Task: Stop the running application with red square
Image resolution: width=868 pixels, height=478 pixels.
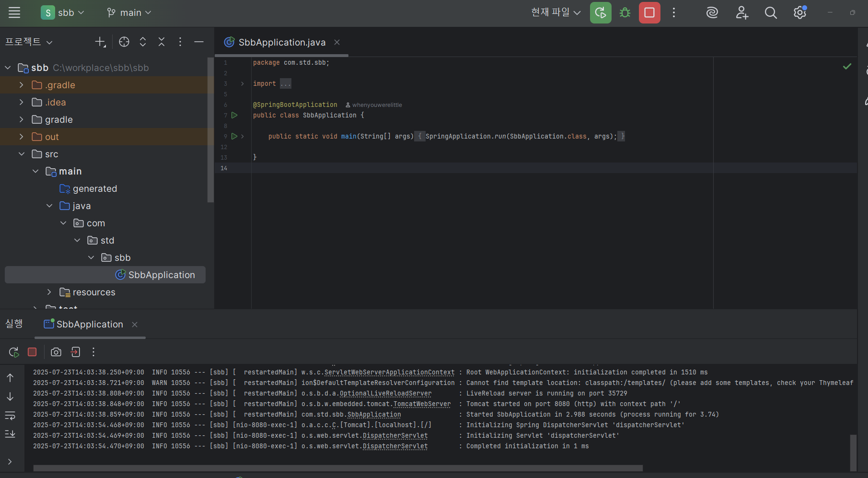Action: pos(649,13)
